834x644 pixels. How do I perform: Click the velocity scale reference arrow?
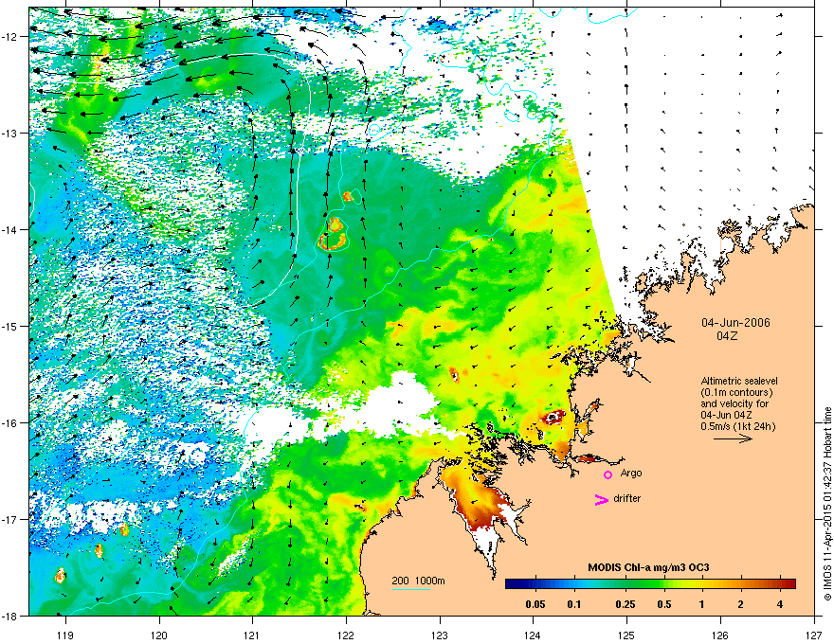point(733,438)
